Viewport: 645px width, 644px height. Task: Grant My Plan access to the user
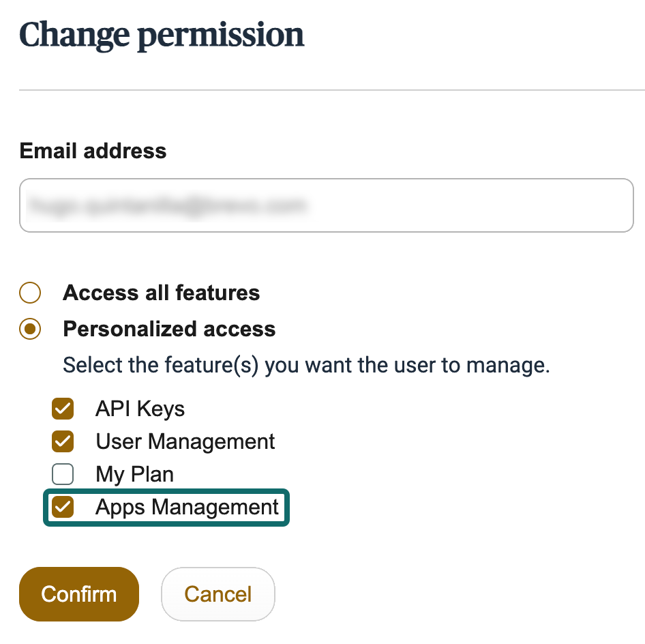click(62, 474)
